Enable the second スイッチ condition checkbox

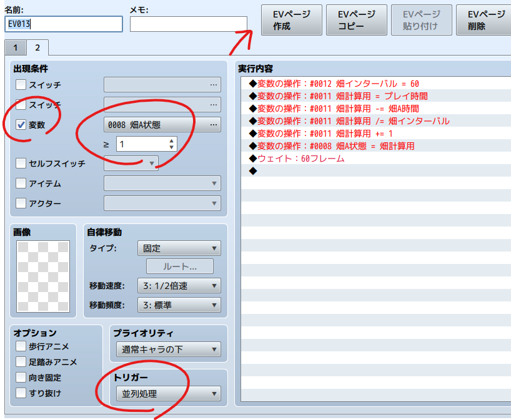point(21,104)
